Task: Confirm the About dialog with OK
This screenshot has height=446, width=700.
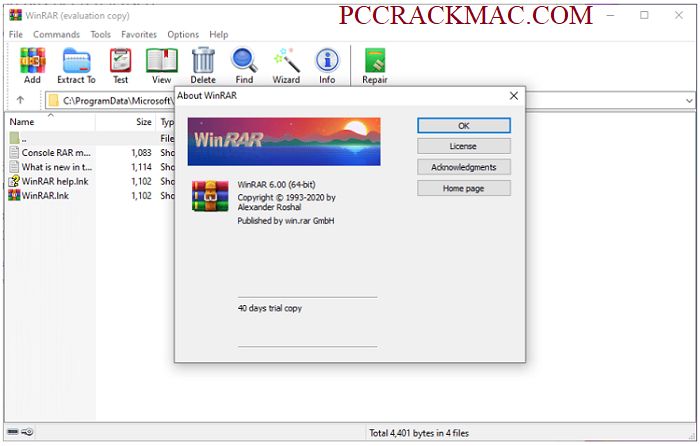Action: (464, 125)
